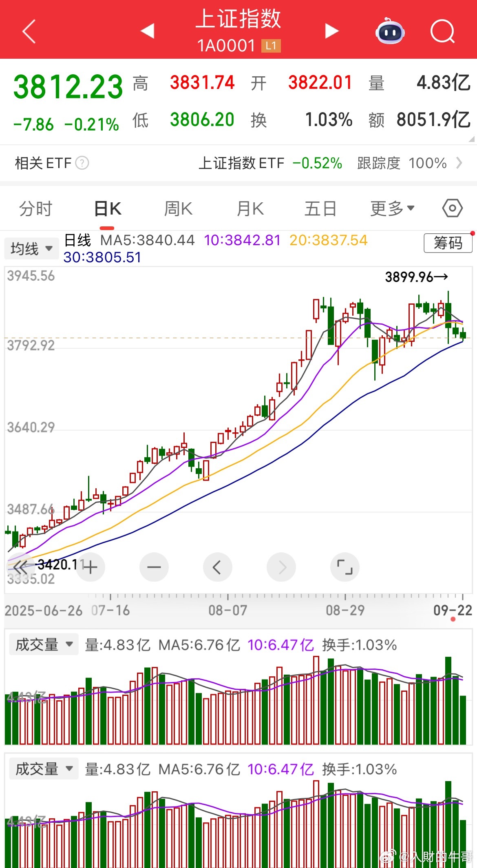Open help icon next to 相关ETF

[82, 163]
